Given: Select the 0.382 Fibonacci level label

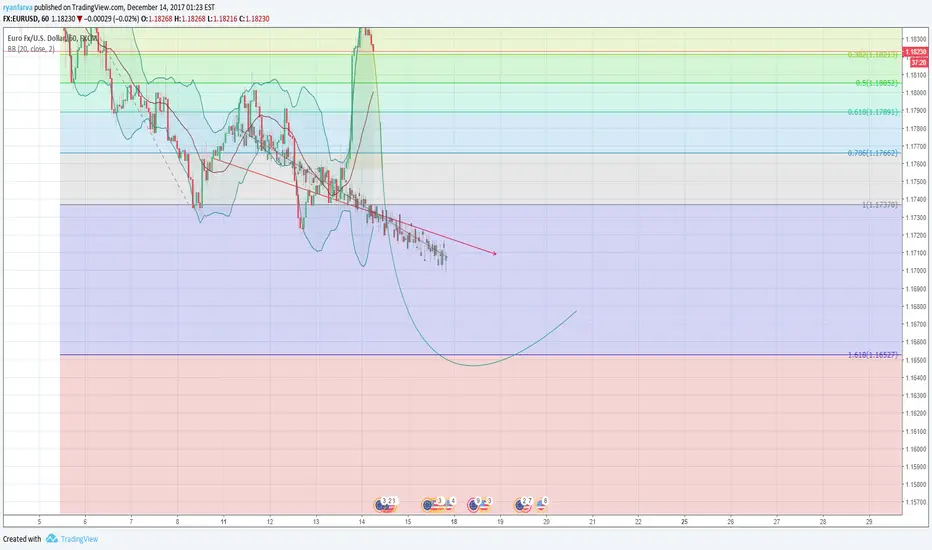Looking at the screenshot, I should (x=873, y=55).
